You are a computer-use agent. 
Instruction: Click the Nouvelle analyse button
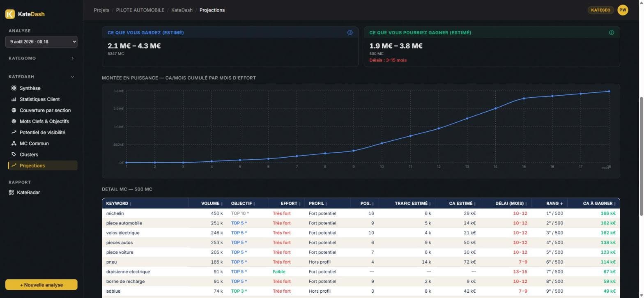click(x=41, y=285)
